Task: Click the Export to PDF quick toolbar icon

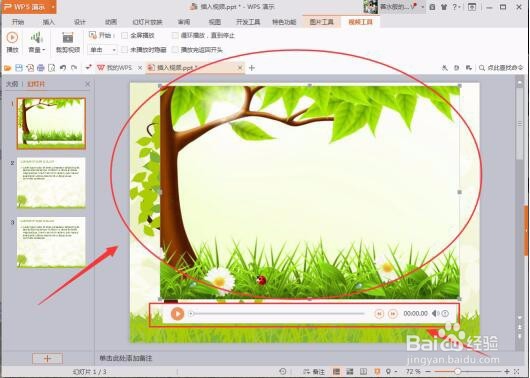Action: pyautogui.click(x=30, y=68)
